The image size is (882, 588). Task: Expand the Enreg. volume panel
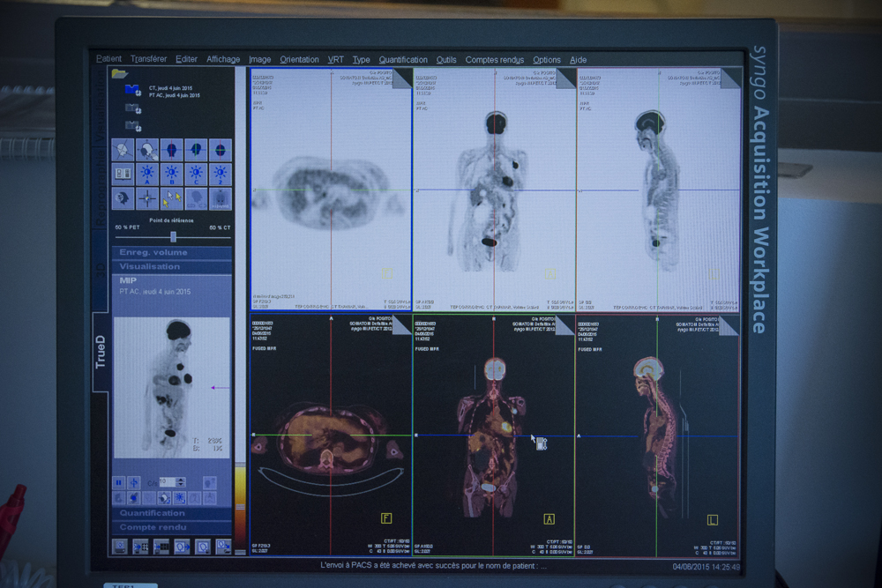[172, 252]
